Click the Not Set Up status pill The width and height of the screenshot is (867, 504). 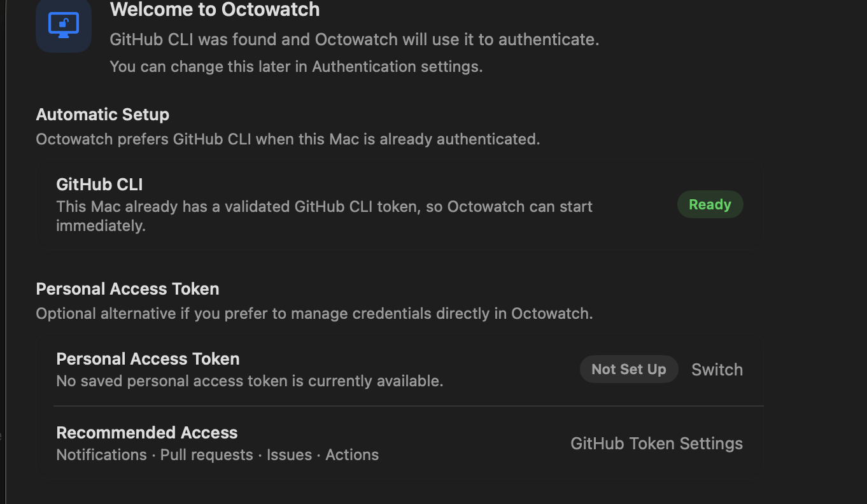click(629, 369)
